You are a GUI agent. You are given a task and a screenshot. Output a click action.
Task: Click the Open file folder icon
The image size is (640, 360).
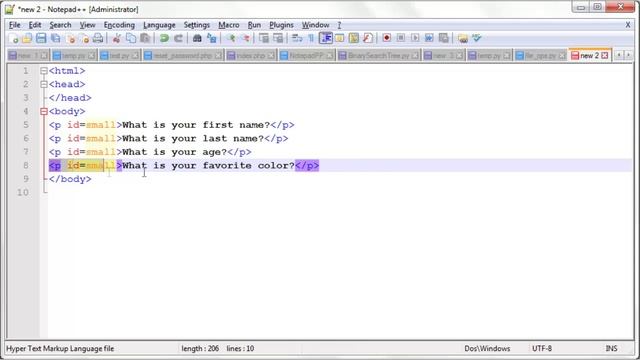tap(27, 38)
